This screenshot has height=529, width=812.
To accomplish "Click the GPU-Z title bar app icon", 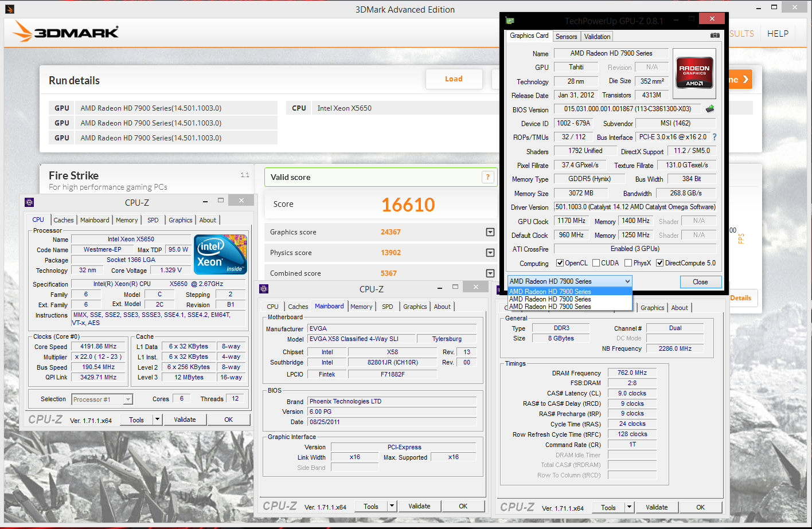I will (510, 21).
